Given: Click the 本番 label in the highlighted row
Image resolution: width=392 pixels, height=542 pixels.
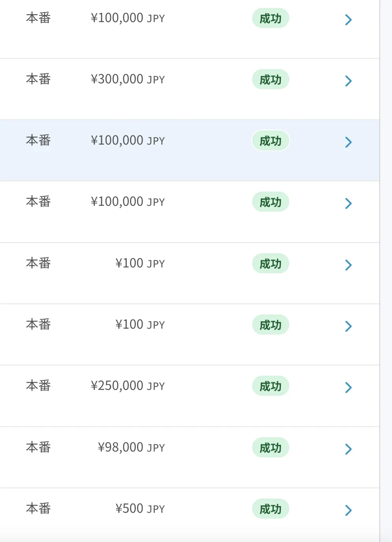Looking at the screenshot, I should coord(38,140).
